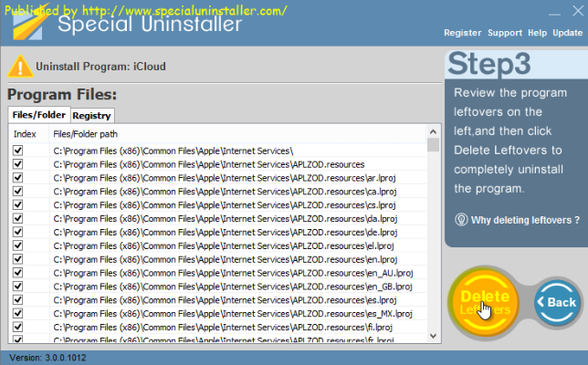Open the Register link
The image size is (588, 365).
tap(462, 33)
